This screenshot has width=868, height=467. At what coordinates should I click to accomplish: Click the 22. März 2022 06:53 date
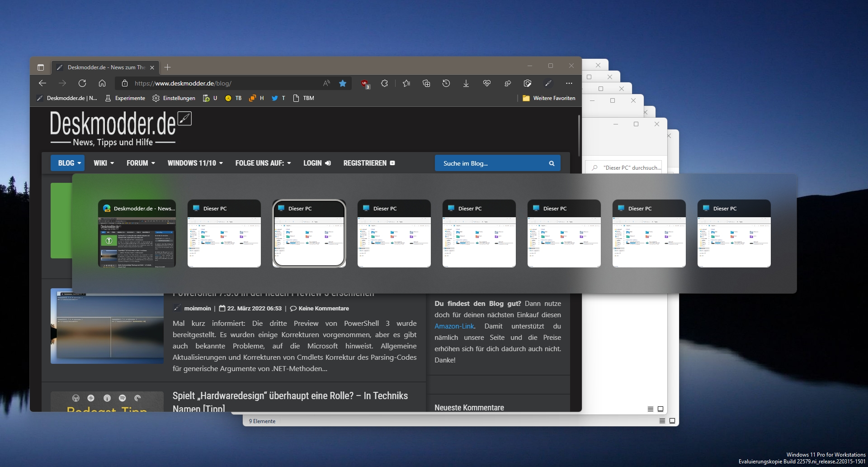(254, 308)
